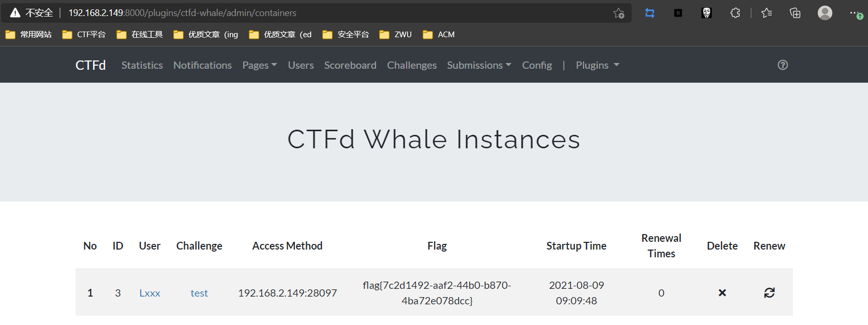This screenshot has height=325, width=868.
Task: Open the 常用网站 bookmark folder
Action: 28,35
